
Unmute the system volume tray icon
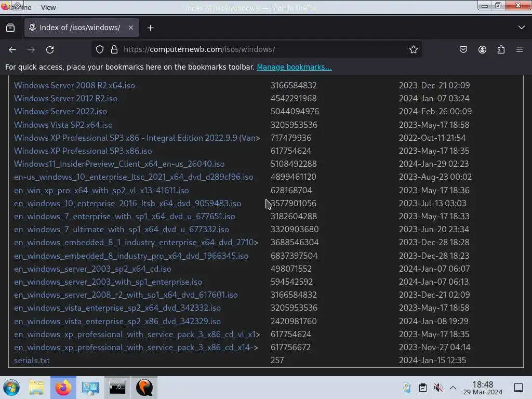pyautogui.click(x=438, y=388)
